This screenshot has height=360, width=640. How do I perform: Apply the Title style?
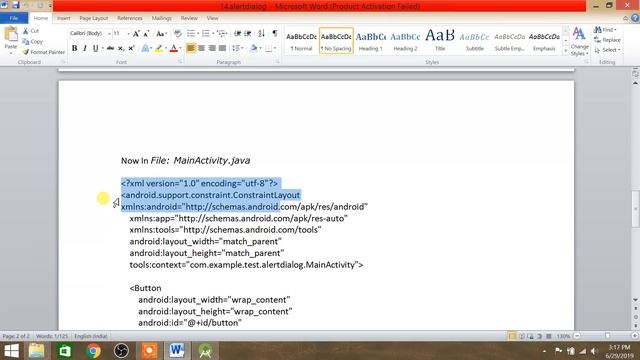click(x=440, y=41)
